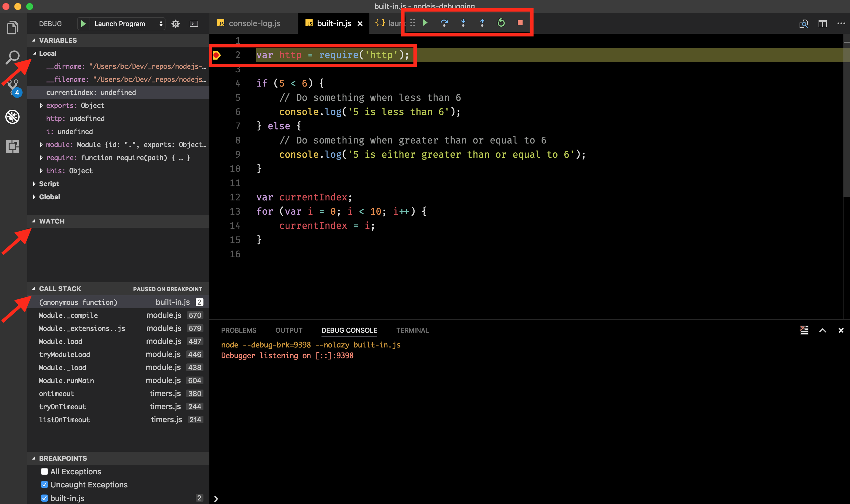
Task: Start debugging with the green play button
Action: (83, 24)
